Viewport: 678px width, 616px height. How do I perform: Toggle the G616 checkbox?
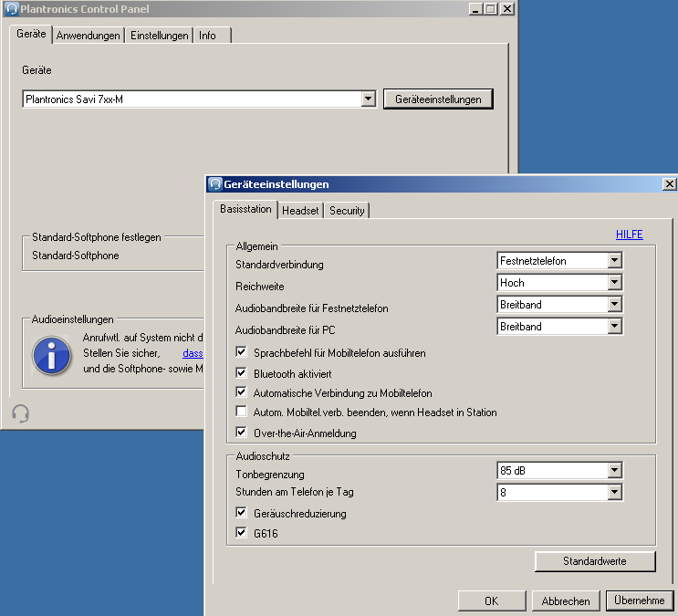241,533
